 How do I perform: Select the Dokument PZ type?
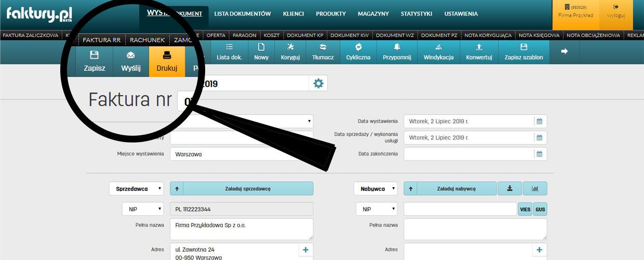tap(439, 35)
